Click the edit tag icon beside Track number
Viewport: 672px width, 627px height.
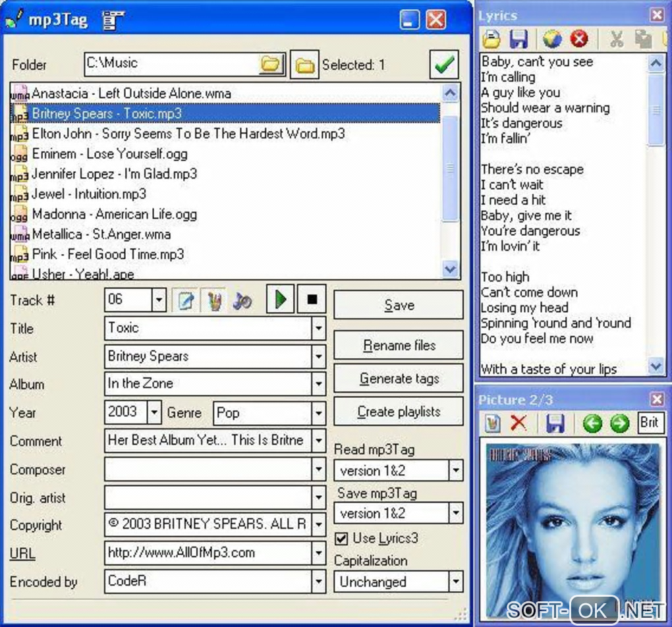186,300
